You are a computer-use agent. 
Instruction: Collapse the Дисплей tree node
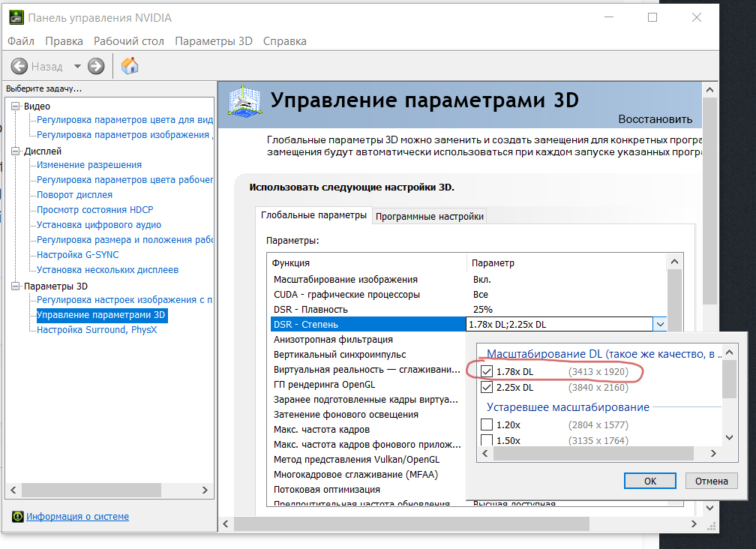(x=16, y=151)
